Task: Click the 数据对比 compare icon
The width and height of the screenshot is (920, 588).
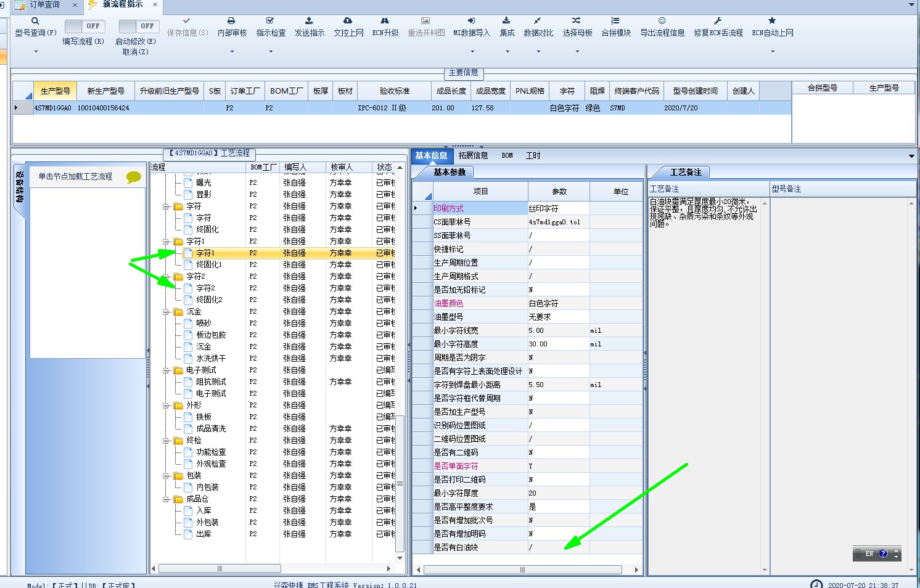Action: tap(538, 21)
